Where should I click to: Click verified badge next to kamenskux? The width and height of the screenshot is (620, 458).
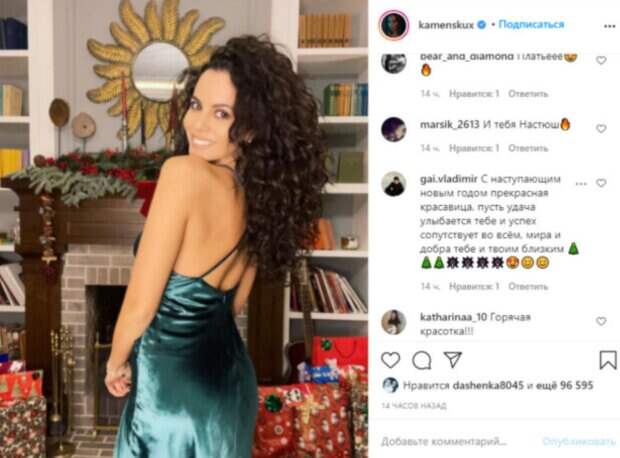(481, 25)
